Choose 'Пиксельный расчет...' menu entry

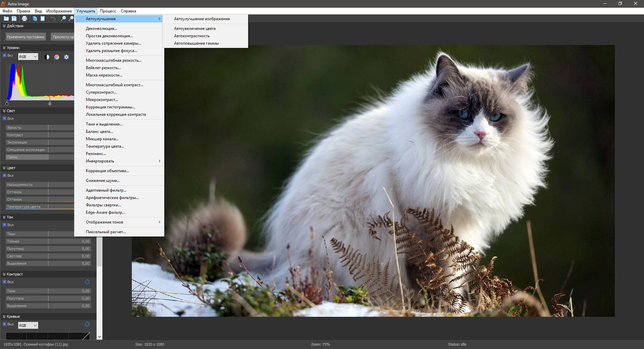pos(119,232)
